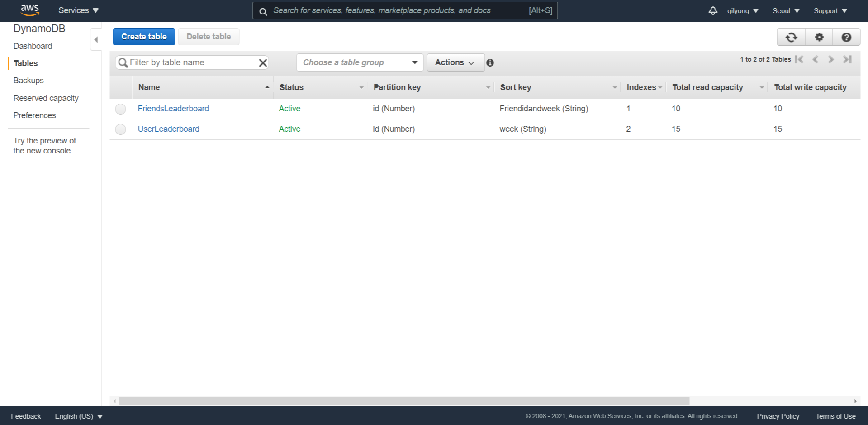Open table settings gear
The image size is (868, 425).
(x=819, y=37)
